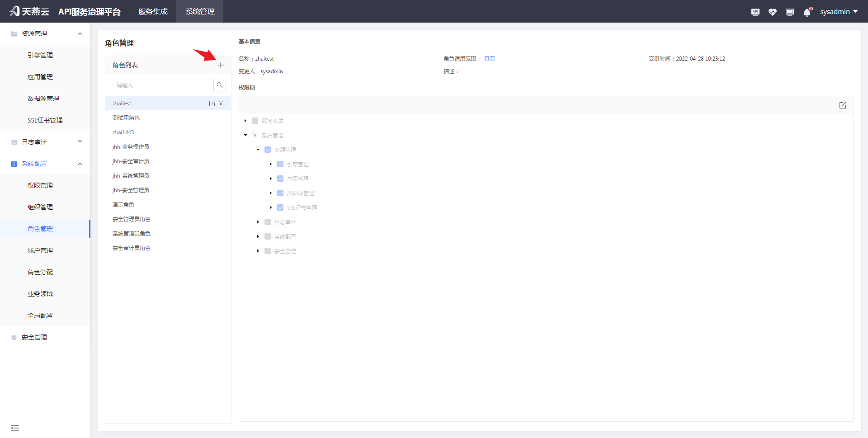Image resolution: width=868 pixels, height=438 pixels.
Task: Click the role search input field
Action: (161, 85)
